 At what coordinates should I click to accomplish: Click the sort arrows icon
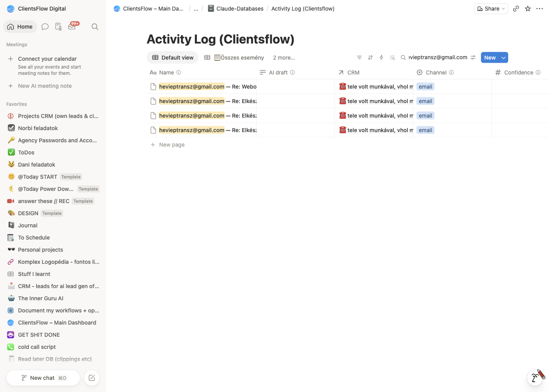pyautogui.click(x=370, y=58)
